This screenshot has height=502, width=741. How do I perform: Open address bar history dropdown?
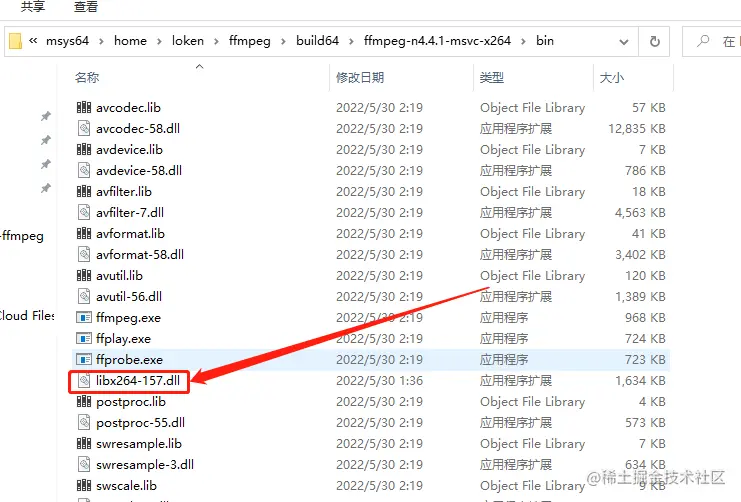[624, 42]
